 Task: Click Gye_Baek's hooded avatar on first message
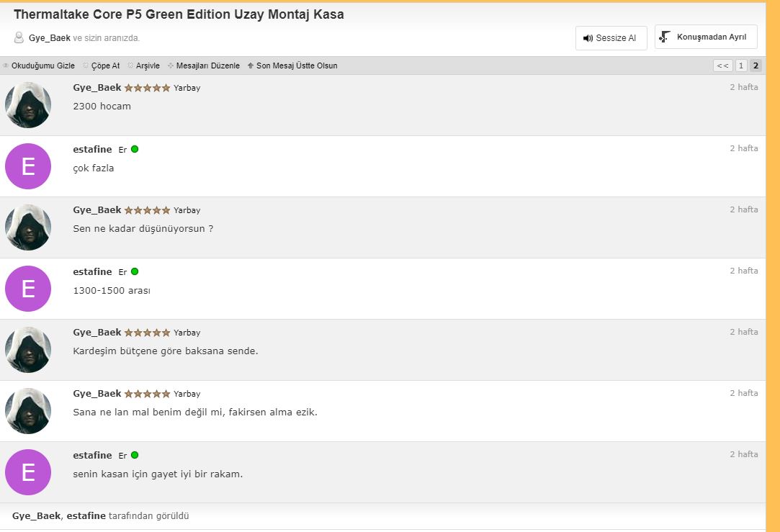pyautogui.click(x=28, y=105)
